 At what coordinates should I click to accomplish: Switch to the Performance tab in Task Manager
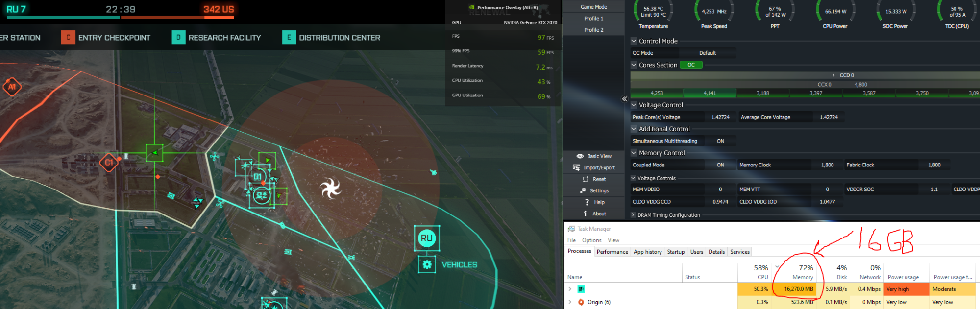click(x=612, y=252)
